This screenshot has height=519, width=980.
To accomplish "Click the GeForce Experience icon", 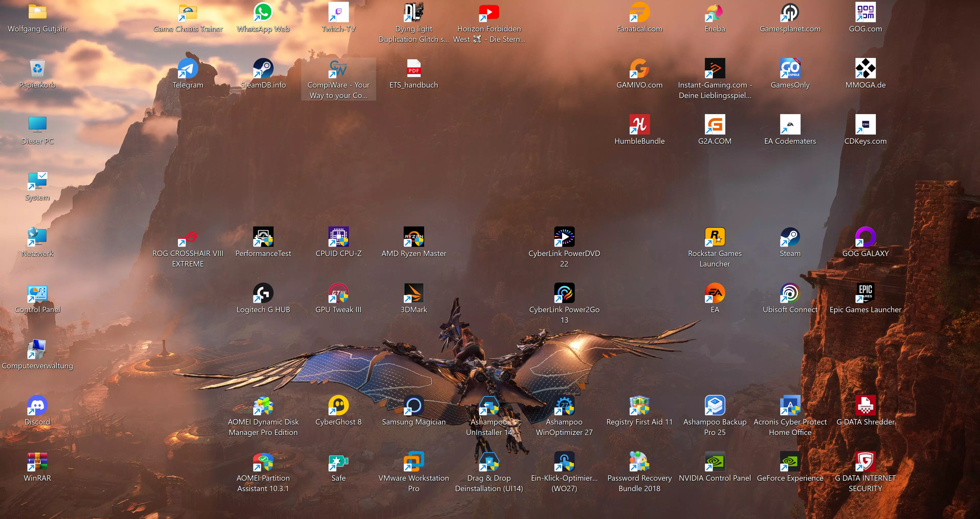I will point(790,461).
